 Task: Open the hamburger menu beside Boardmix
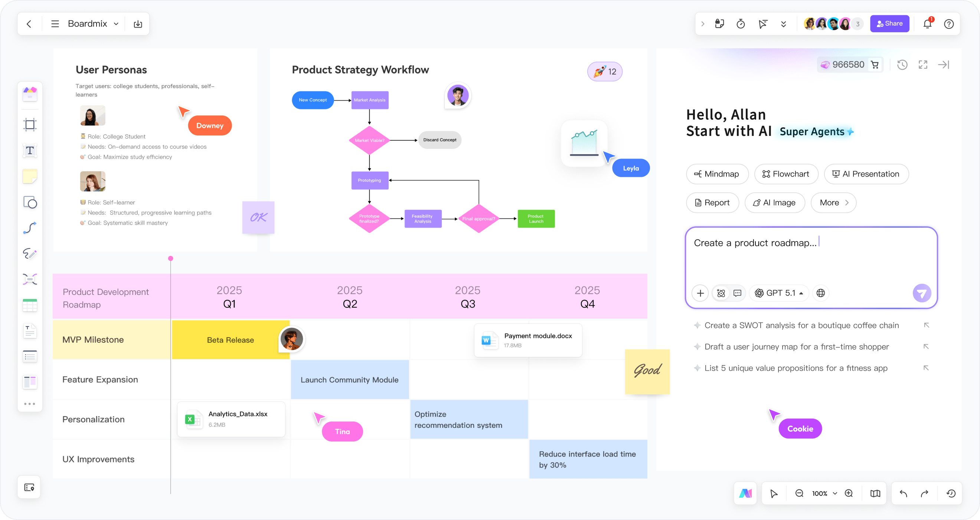pos(55,24)
